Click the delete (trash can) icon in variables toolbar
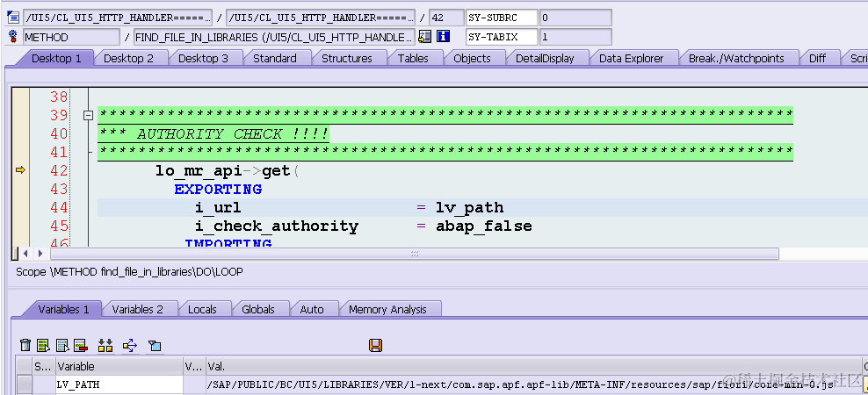Screen dimensions: 868x395 tap(25, 346)
